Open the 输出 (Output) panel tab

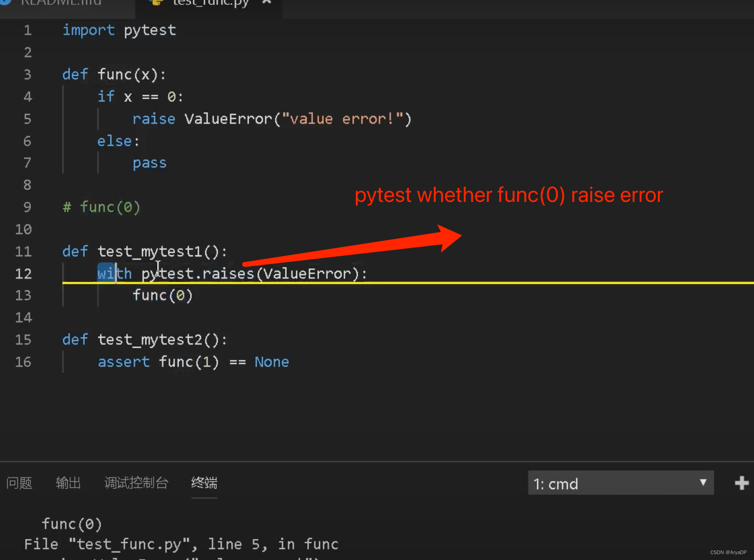click(x=68, y=483)
